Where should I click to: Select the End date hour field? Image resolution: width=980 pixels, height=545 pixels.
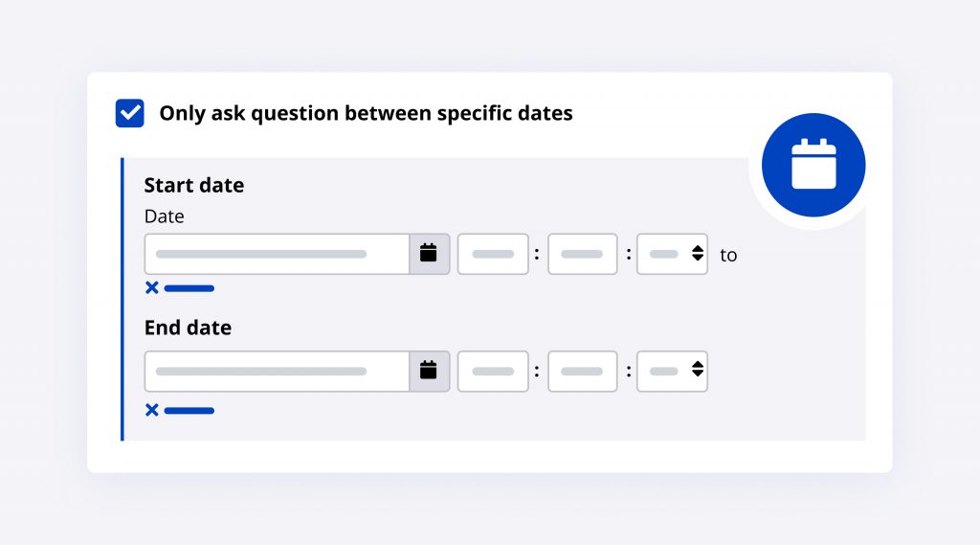493,371
